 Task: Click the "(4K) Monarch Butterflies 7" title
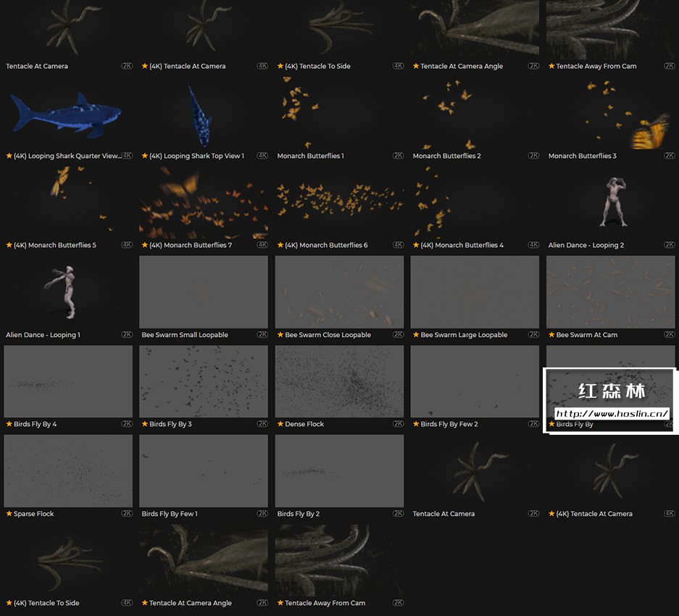click(x=191, y=245)
